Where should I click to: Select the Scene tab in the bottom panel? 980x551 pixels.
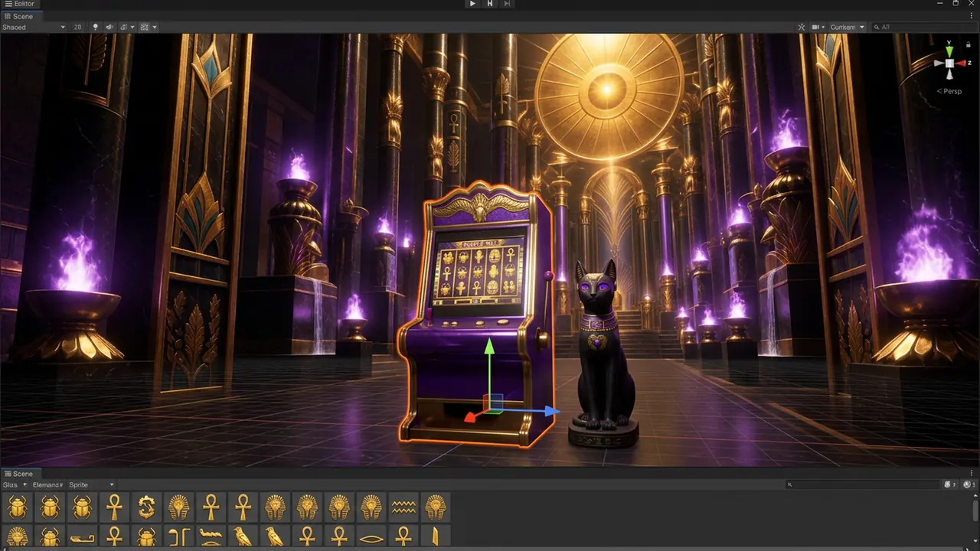(23, 474)
